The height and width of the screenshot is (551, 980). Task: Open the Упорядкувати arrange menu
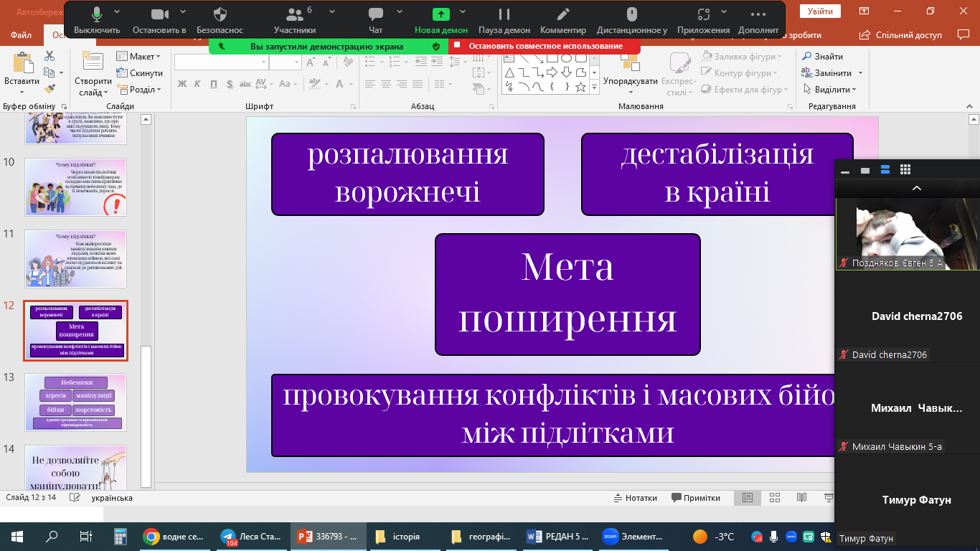[x=631, y=82]
